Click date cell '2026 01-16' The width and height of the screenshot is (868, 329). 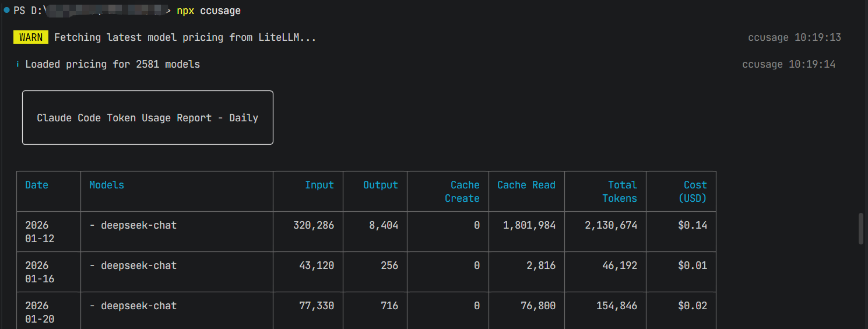click(40, 272)
